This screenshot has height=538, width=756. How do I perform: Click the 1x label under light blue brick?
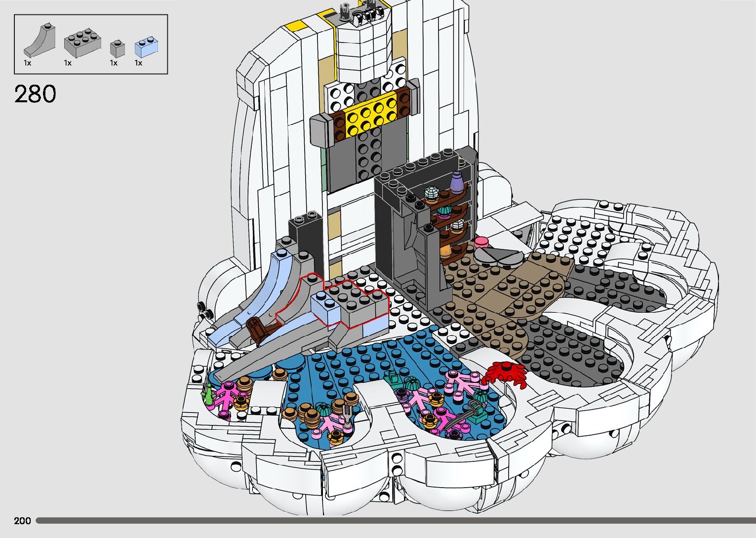(x=138, y=63)
